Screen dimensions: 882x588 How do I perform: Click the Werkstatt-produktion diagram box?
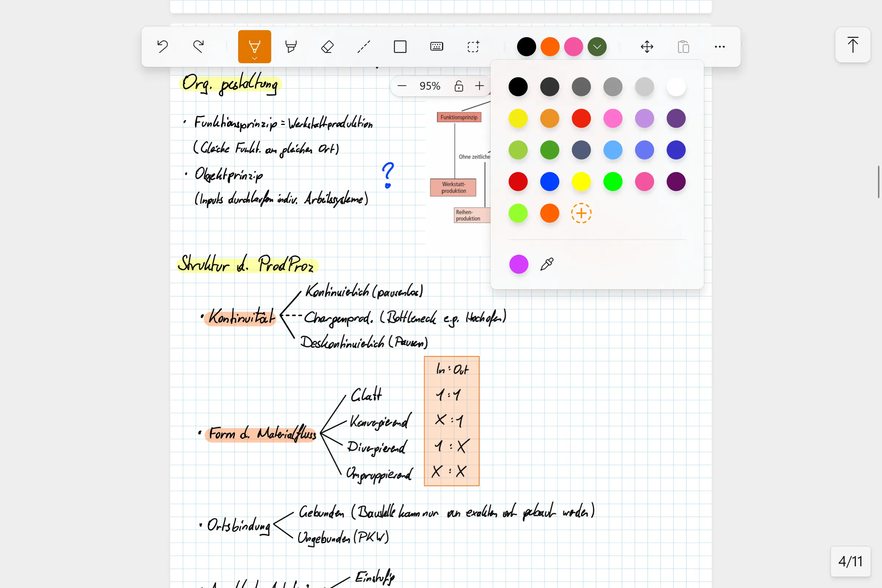click(x=453, y=187)
